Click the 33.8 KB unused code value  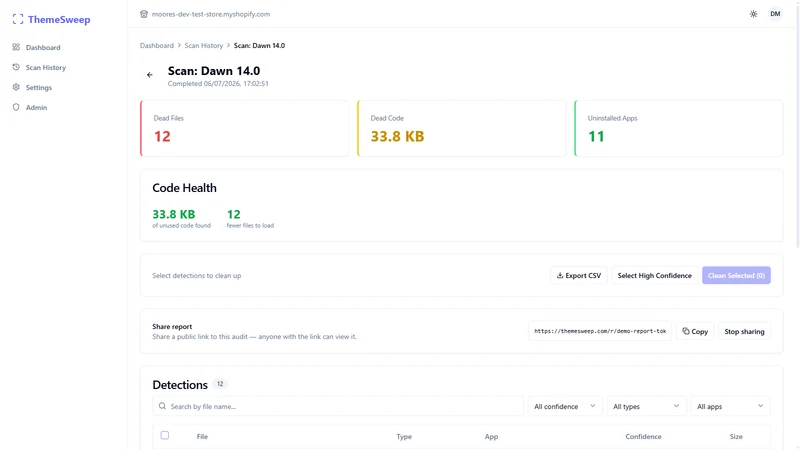173,214
